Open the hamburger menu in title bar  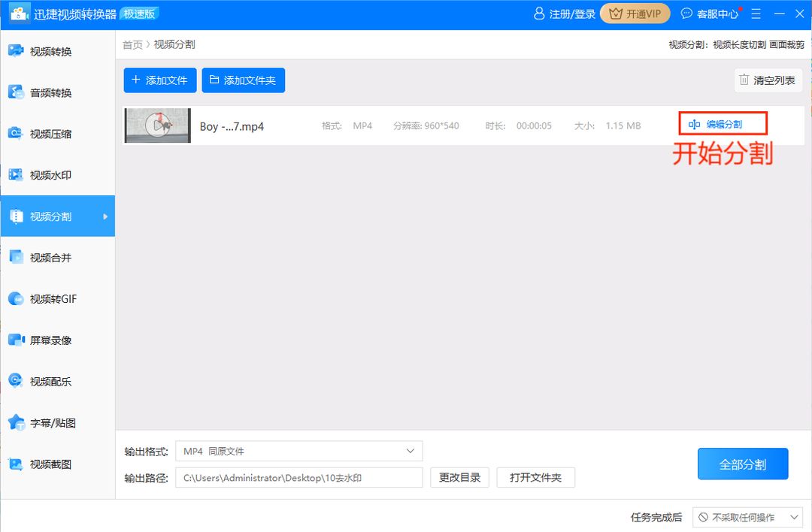[756, 13]
